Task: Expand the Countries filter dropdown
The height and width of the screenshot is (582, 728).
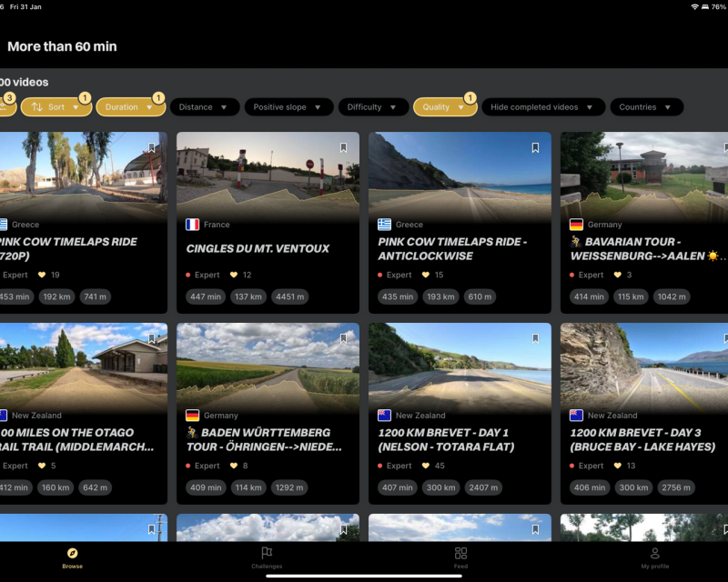Action: coord(646,106)
